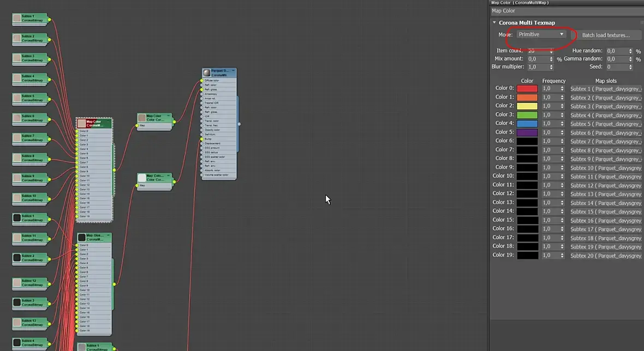Click the upper Color Correct node thumbnail
This screenshot has width=644, height=351.
(142, 118)
